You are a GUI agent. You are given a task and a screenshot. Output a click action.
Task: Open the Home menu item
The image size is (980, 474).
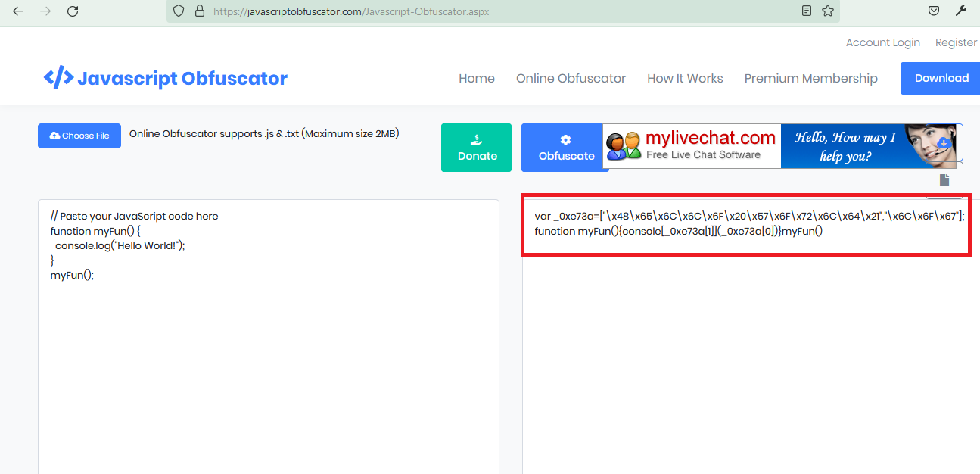pyautogui.click(x=477, y=79)
